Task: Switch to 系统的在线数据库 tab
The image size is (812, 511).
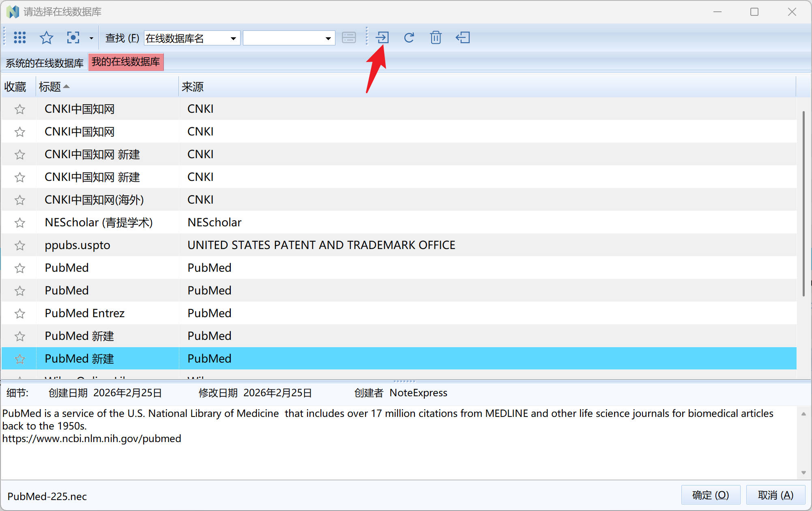Action: pyautogui.click(x=45, y=63)
